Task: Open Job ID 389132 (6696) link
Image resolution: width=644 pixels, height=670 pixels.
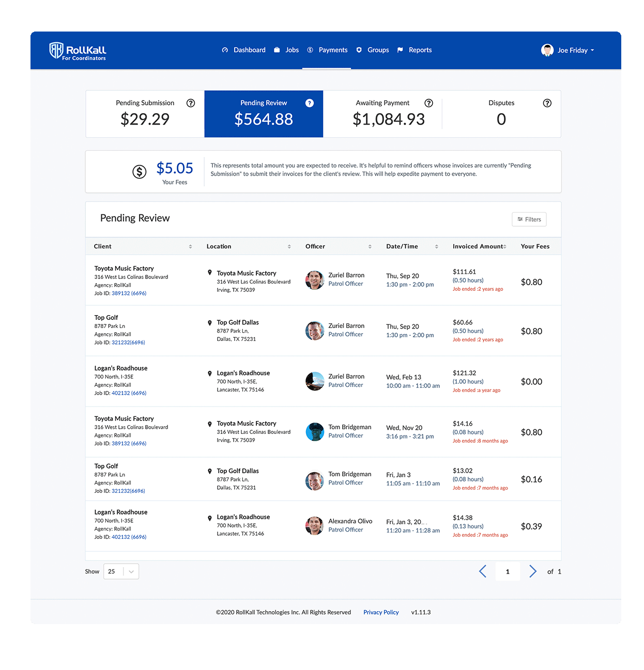Action: 129,293
